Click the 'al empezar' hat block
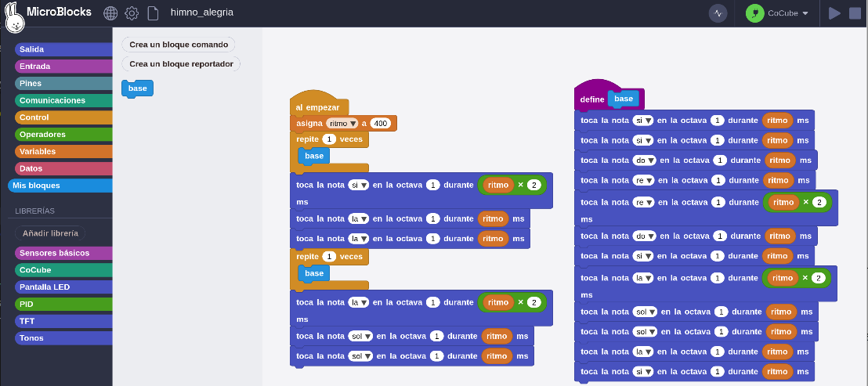The height and width of the screenshot is (386, 868). click(318, 106)
